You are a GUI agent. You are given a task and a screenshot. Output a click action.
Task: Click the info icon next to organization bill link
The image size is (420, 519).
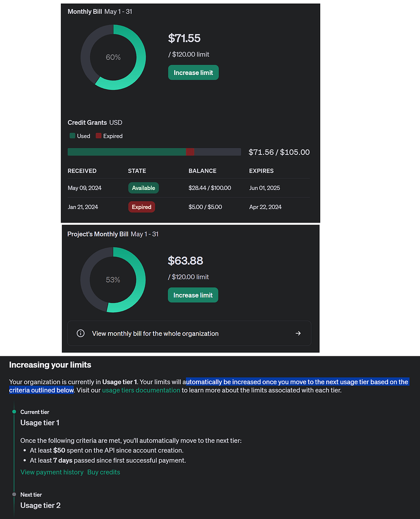pyautogui.click(x=81, y=333)
